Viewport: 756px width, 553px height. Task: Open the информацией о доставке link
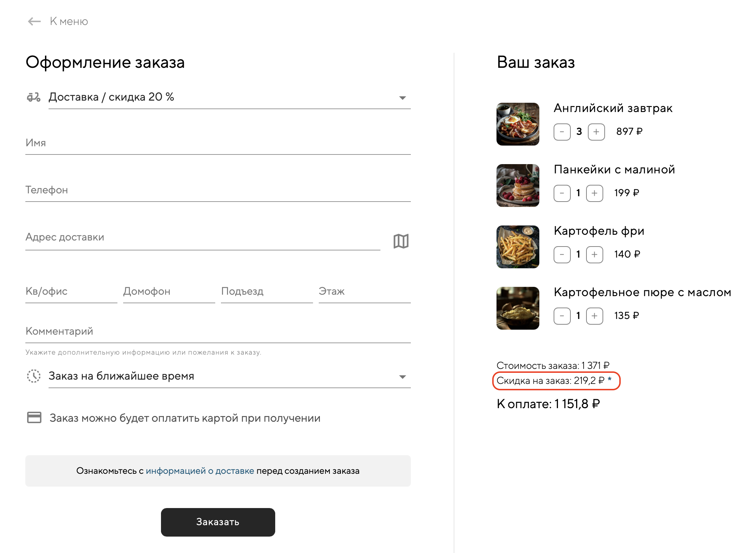(x=200, y=471)
